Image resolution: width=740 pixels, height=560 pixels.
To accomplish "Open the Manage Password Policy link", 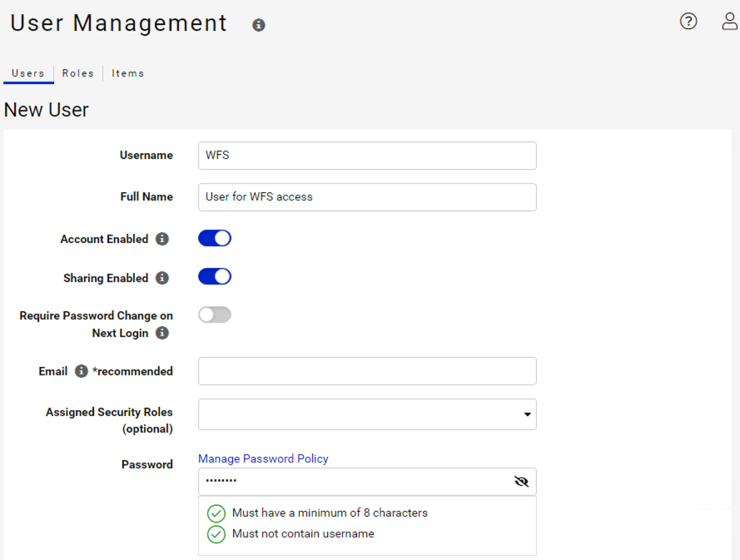I will coord(263,458).
